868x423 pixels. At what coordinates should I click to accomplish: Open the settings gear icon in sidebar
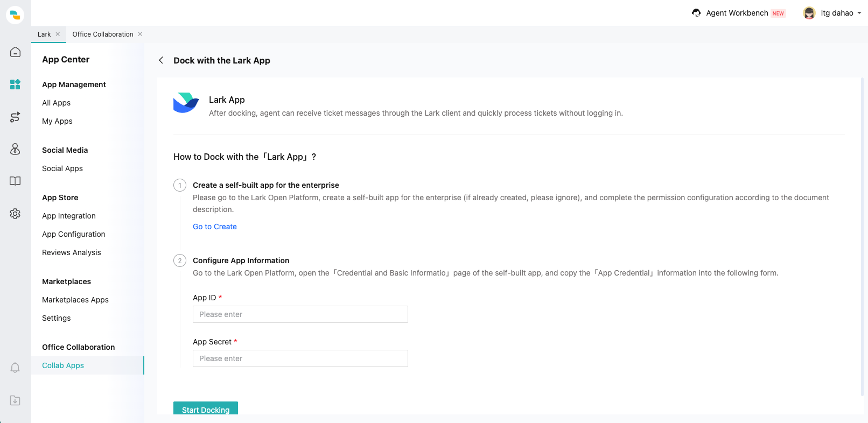coord(15,214)
